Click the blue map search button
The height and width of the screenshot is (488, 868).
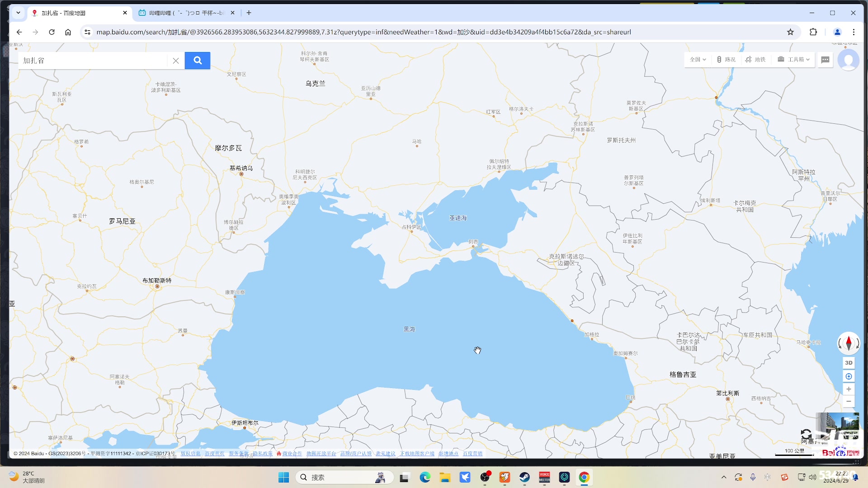(x=198, y=61)
